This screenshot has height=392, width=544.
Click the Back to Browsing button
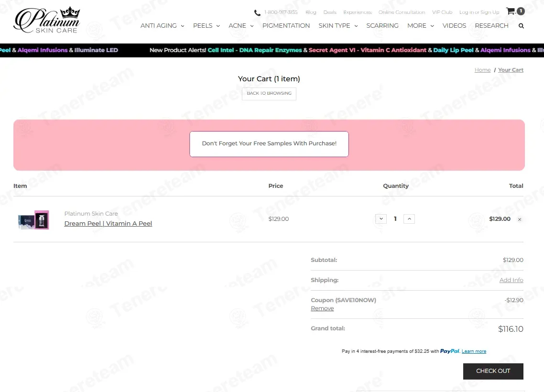tap(269, 94)
